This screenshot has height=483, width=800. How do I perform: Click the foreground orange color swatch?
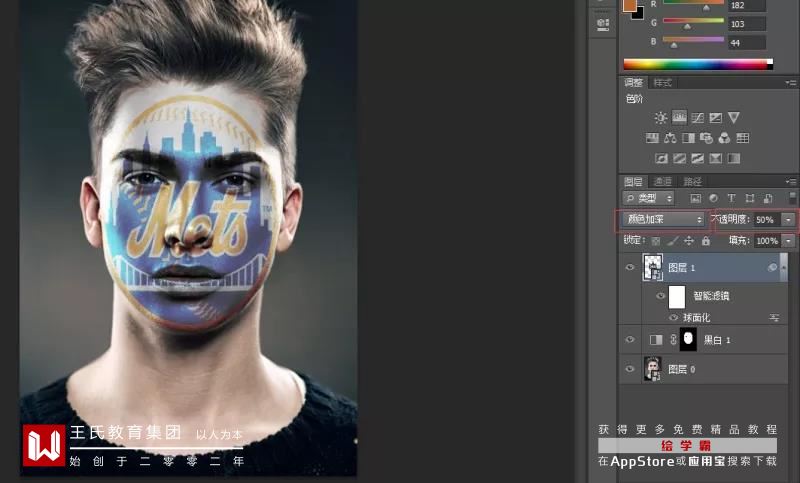630,5
